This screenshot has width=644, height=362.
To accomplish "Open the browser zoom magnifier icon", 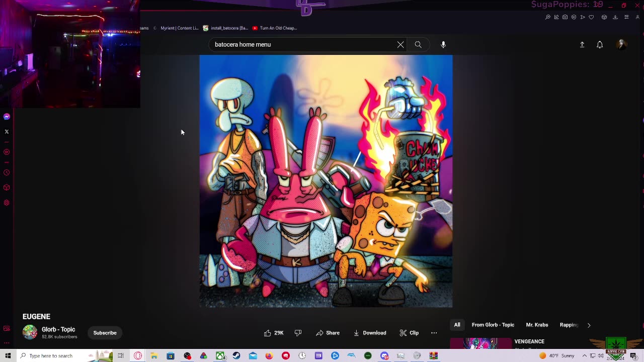I will (547, 17).
